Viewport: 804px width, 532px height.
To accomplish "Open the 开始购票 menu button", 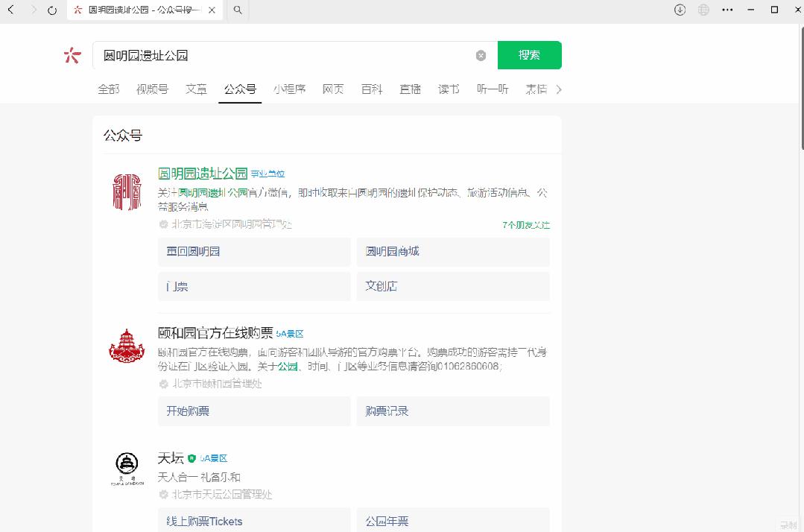I will coord(254,411).
